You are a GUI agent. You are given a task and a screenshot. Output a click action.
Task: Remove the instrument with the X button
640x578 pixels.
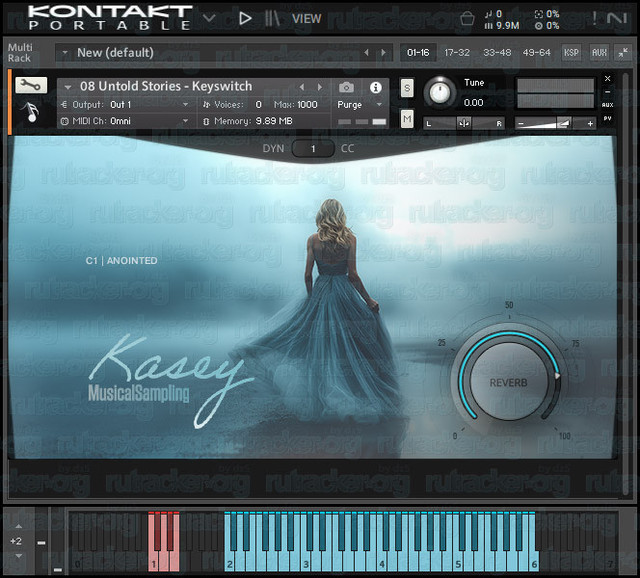click(x=607, y=78)
